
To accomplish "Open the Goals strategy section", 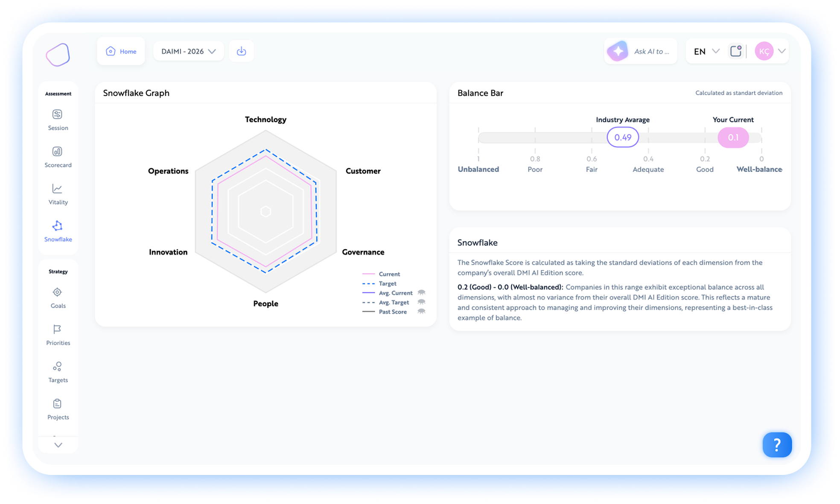I will click(x=58, y=298).
